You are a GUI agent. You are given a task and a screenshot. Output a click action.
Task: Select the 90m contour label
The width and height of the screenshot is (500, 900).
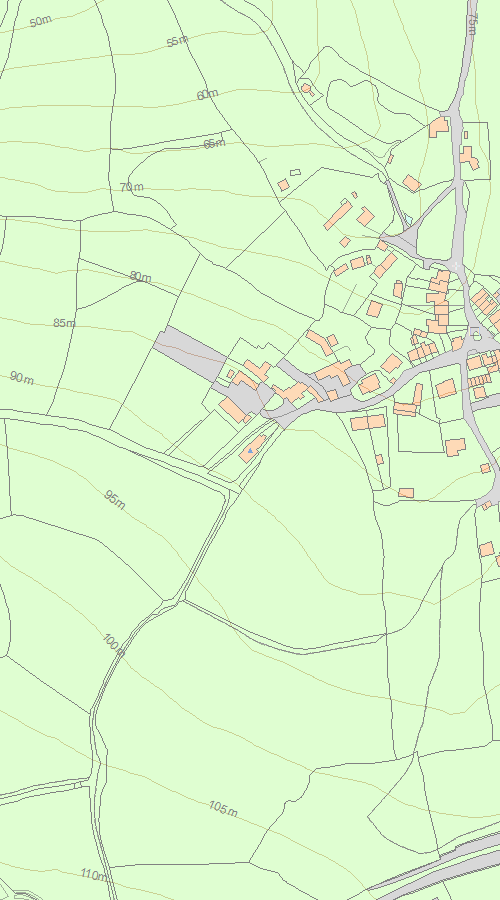[x=22, y=378]
